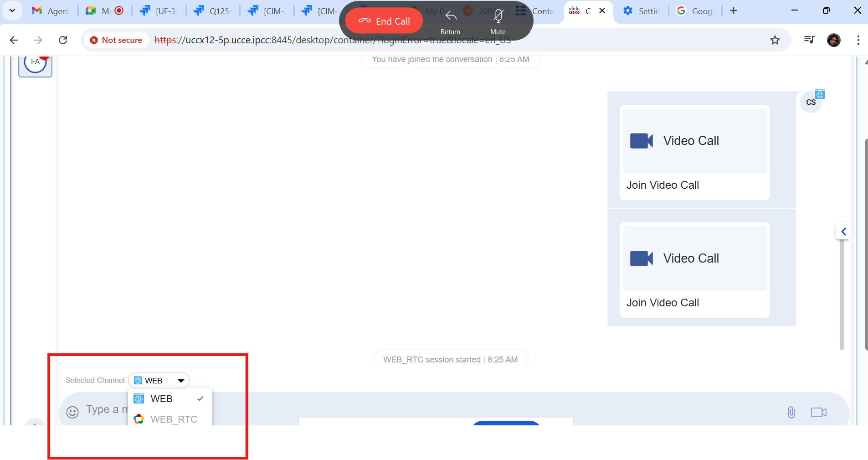Viewport: 868px width, 460px height.
Task: Switch to the Q125 Jira tab
Action: click(213, 11)
